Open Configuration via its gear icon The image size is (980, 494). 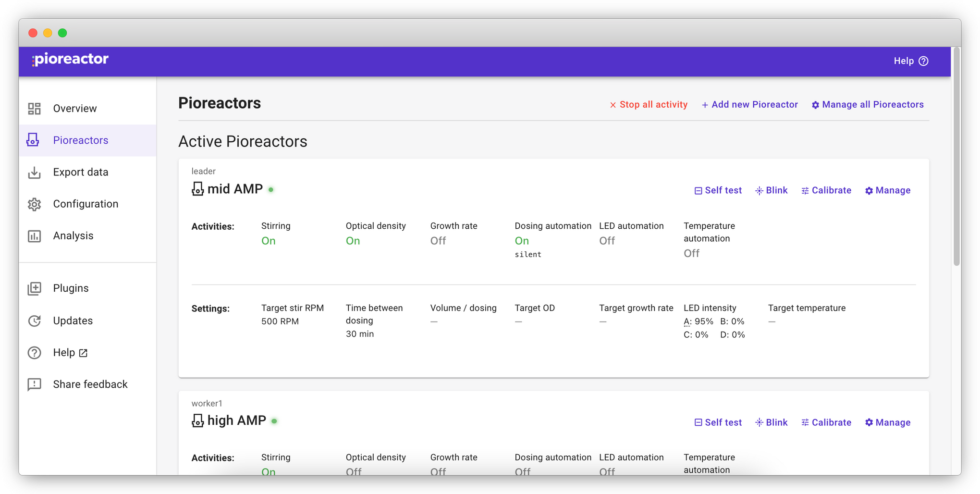[x=34, y=204]
